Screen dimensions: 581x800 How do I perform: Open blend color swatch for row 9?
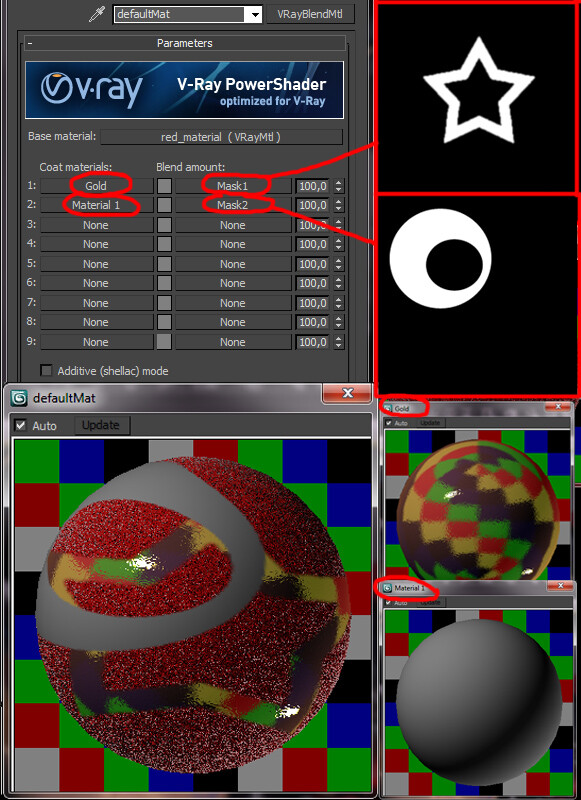tap(164, 342)
